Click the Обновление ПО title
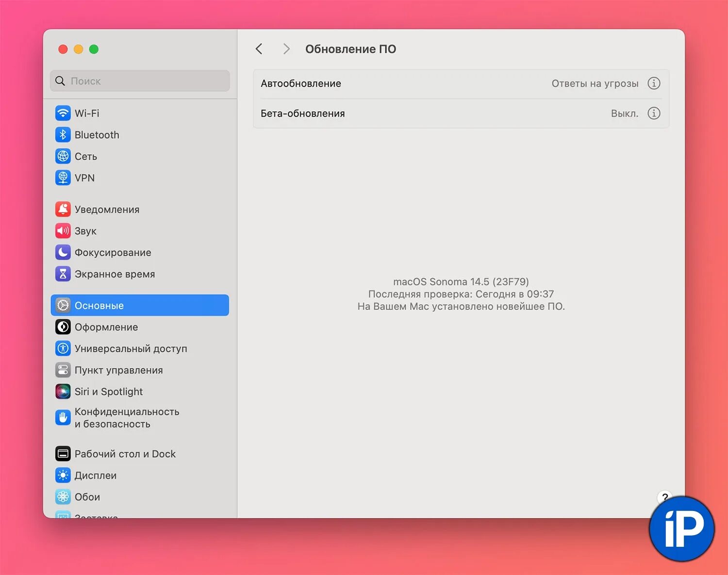 [x=351, y=49]
